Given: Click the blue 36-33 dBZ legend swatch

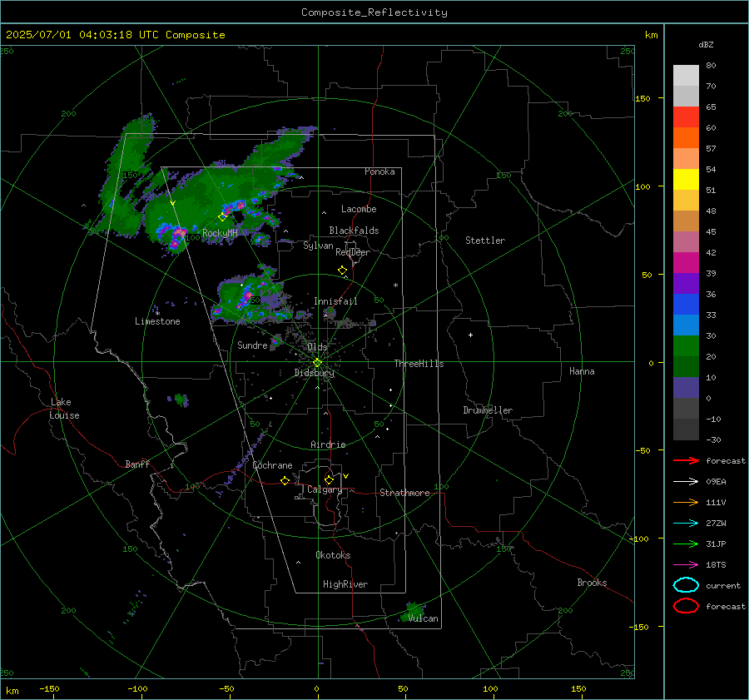Looking at the screenshot, I should point(686,305).
